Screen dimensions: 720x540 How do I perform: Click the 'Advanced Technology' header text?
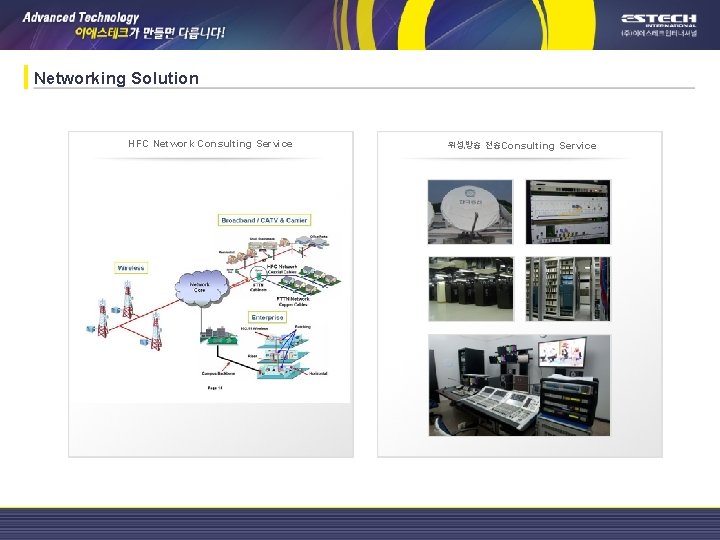80,17
